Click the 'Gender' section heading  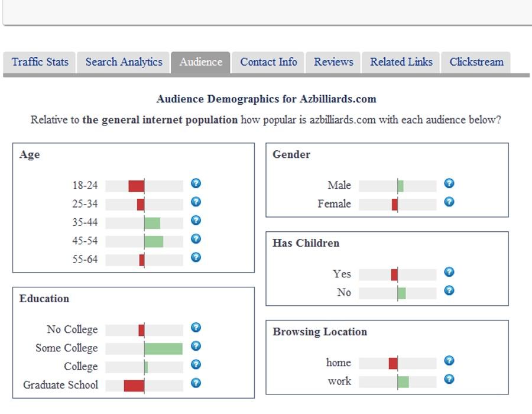(291, 154)
